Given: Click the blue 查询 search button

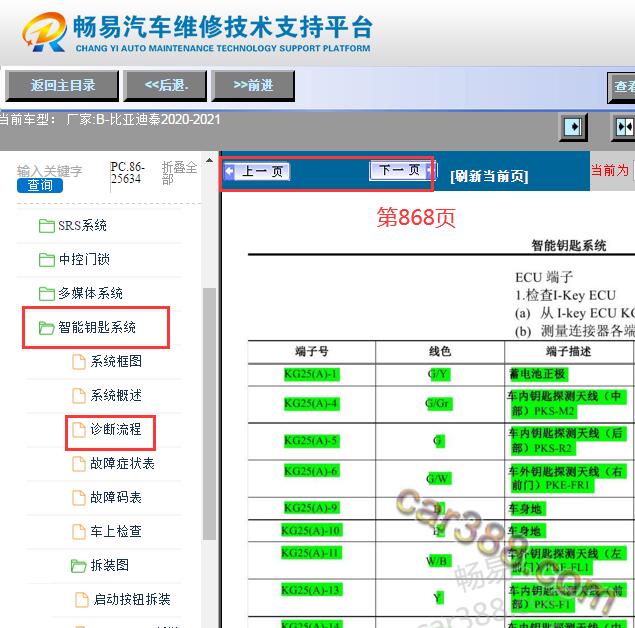Looking at the screenshot, I should click(x=40, y=185).
